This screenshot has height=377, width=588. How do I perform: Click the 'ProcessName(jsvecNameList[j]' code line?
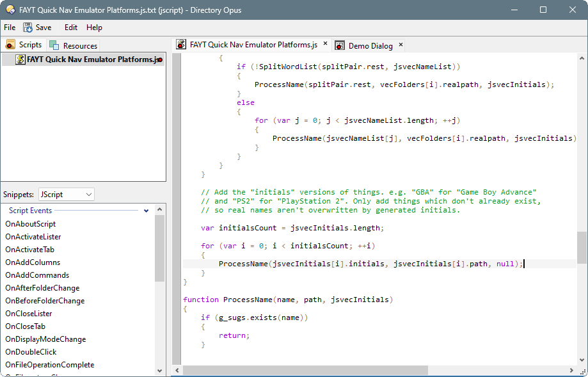click(424, 138)
